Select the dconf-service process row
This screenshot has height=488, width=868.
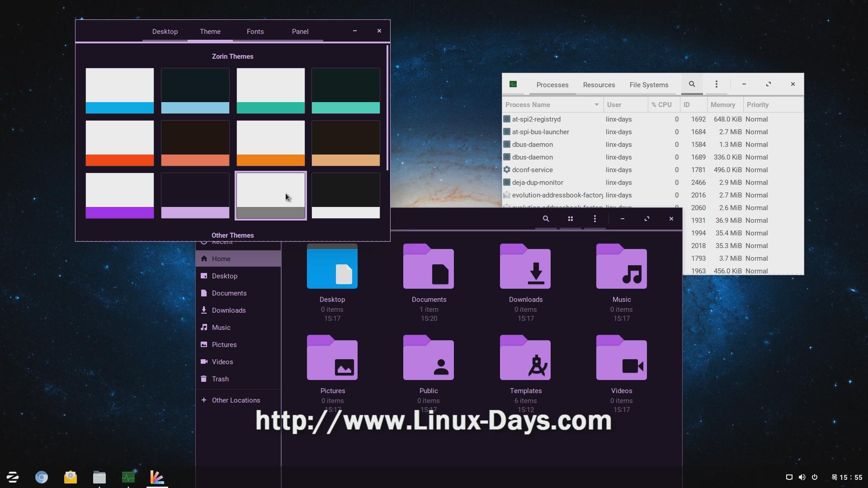coord(653,170)
